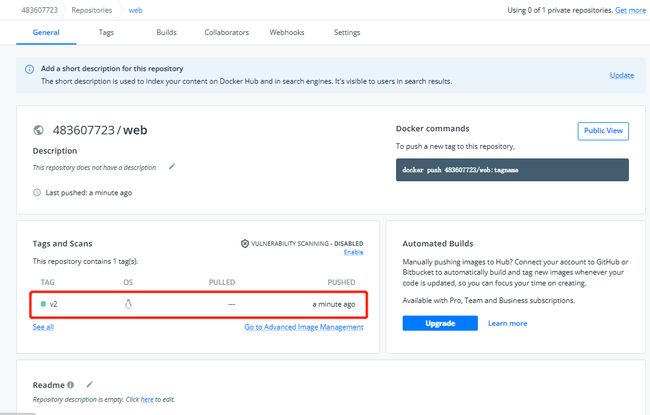The height and width of the screenshot is (415, 650).
Task: Click the 'Last pushed: a minute ago' text
Action: 89,192
